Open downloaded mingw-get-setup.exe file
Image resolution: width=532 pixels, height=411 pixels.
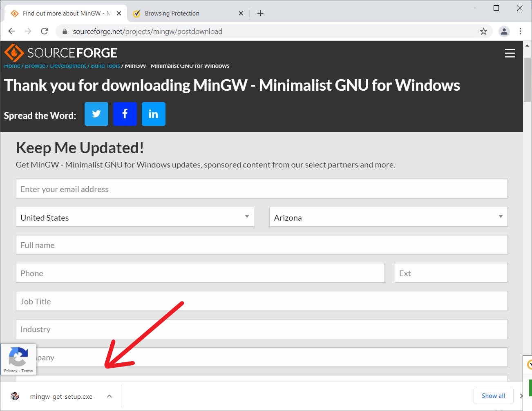[x=61, y=396]
